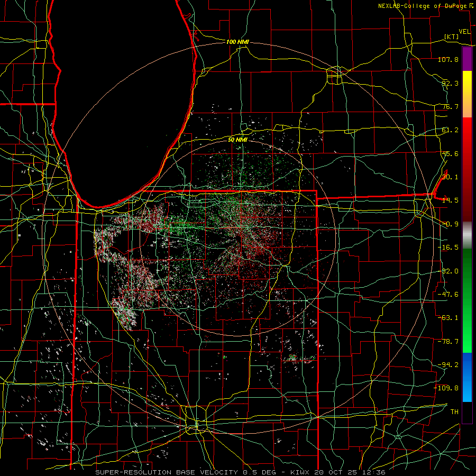Pick the yellow-orange segment of the color bar
The width and height of the screenshot is (476, 476).
pyautogui.click(x=467, y=94)
